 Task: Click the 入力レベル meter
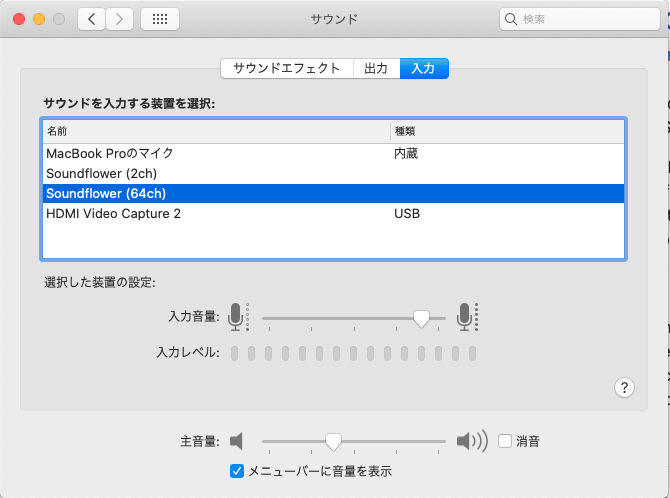point(353,354)
